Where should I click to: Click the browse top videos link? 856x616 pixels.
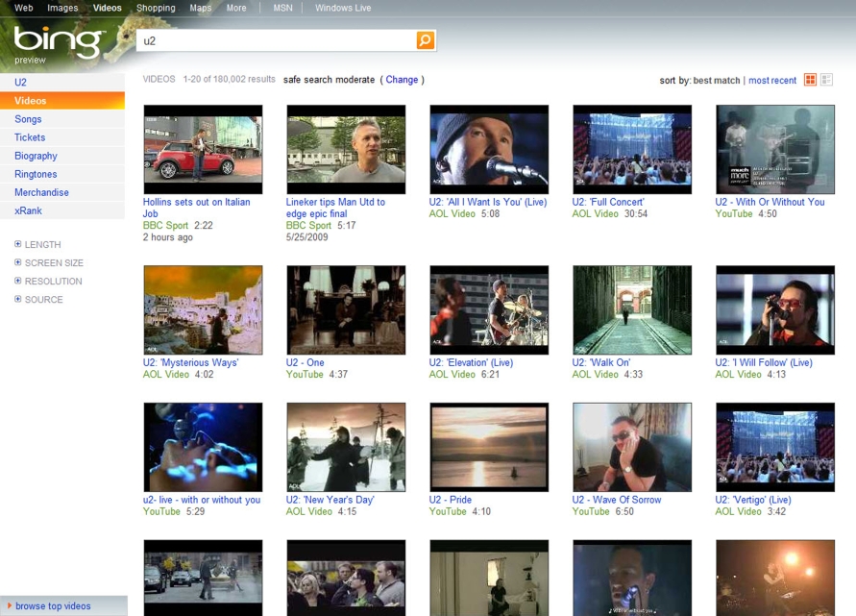[53, 605]
